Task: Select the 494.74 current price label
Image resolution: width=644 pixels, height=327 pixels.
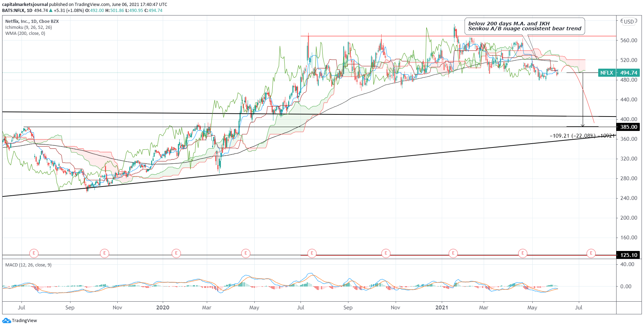Action: 629,73
